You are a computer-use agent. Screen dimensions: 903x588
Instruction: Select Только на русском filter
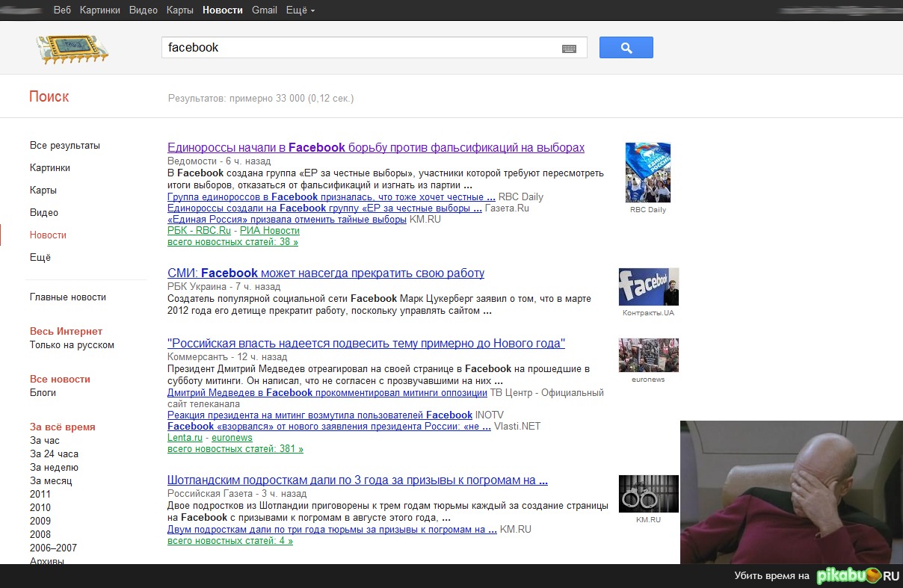[72, 345]
